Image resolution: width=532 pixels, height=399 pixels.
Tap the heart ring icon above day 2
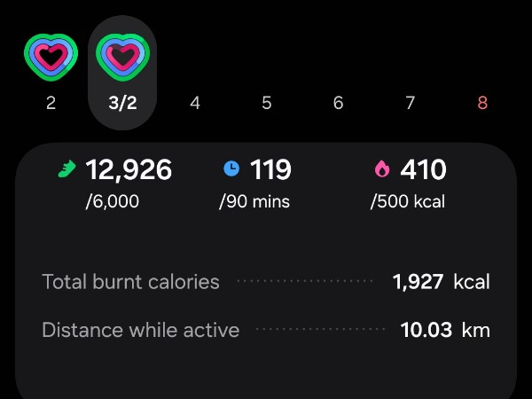(x=51, y=58)
